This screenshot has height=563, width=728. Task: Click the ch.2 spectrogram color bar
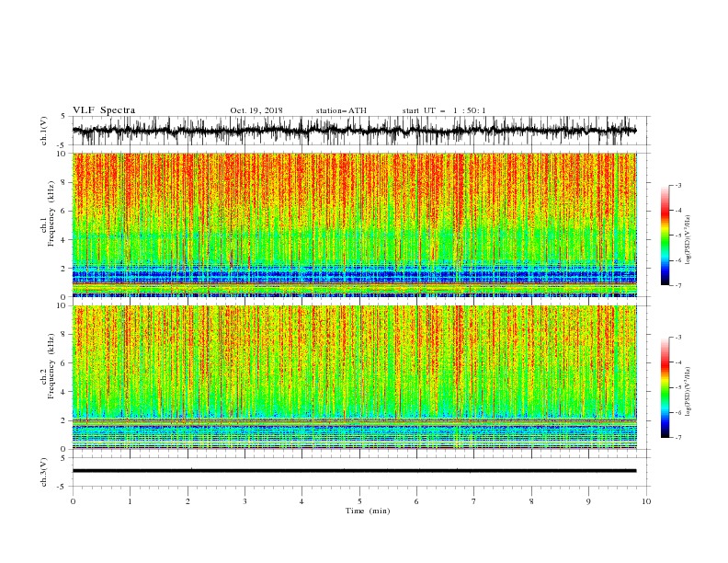665,387
